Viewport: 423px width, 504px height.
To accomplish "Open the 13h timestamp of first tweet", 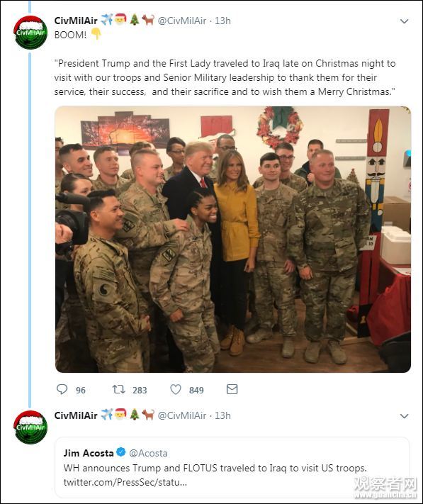I will [222, 21].
